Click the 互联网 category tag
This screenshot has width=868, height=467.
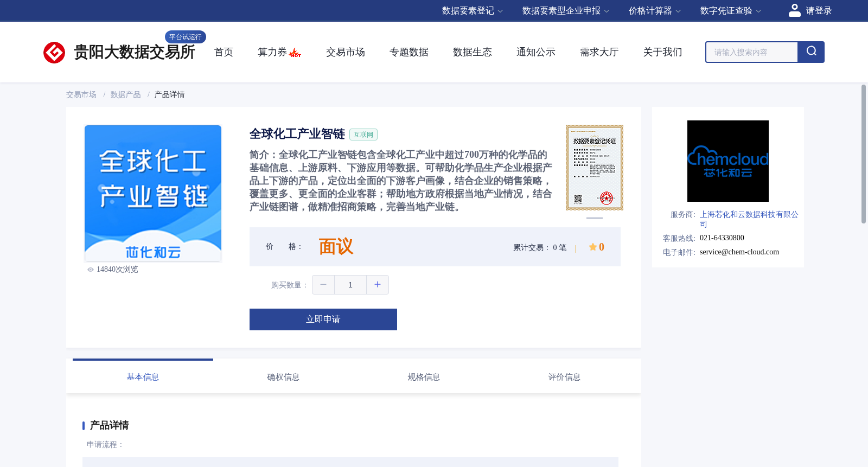[363, 135]
